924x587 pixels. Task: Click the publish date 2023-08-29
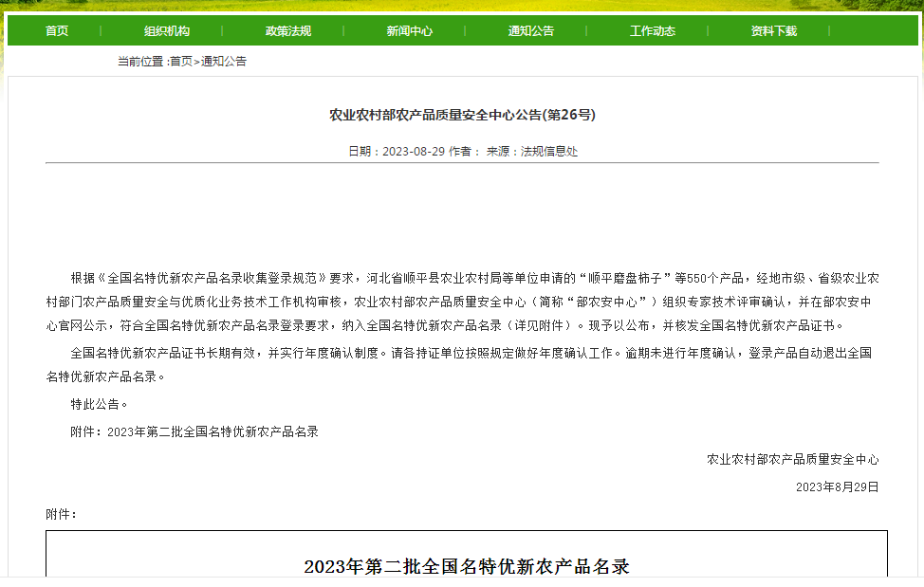coord(414,152)
